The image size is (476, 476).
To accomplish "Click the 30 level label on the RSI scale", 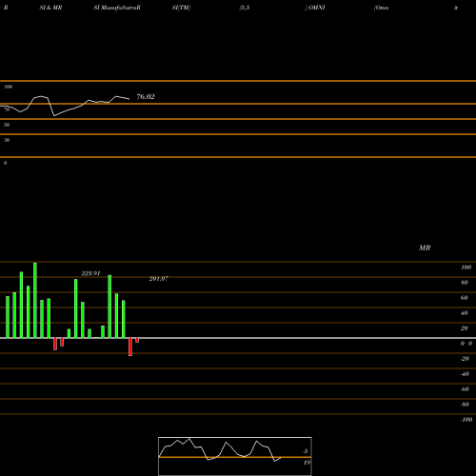I will pos(7,140).
